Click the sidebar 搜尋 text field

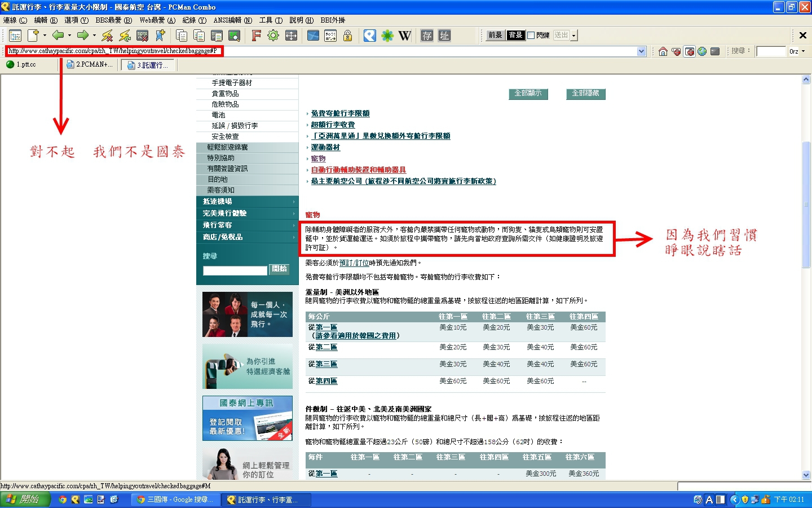[x=235, y=271]
